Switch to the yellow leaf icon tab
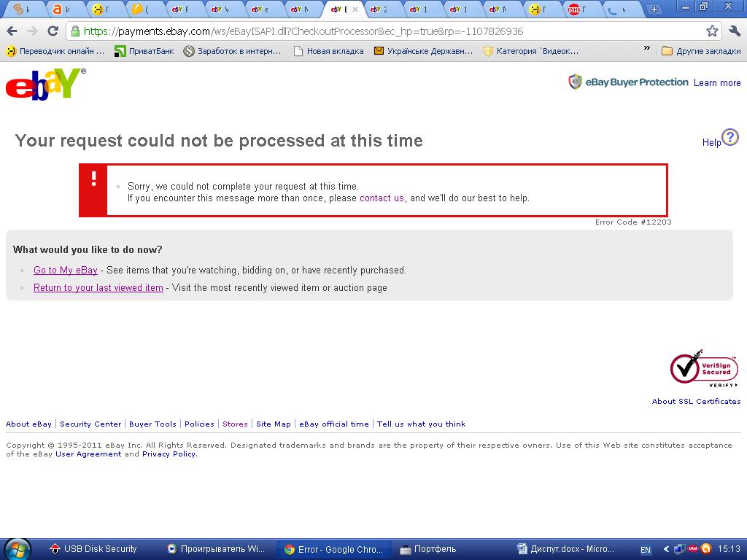The image size is (747, 560). (144, 9)
